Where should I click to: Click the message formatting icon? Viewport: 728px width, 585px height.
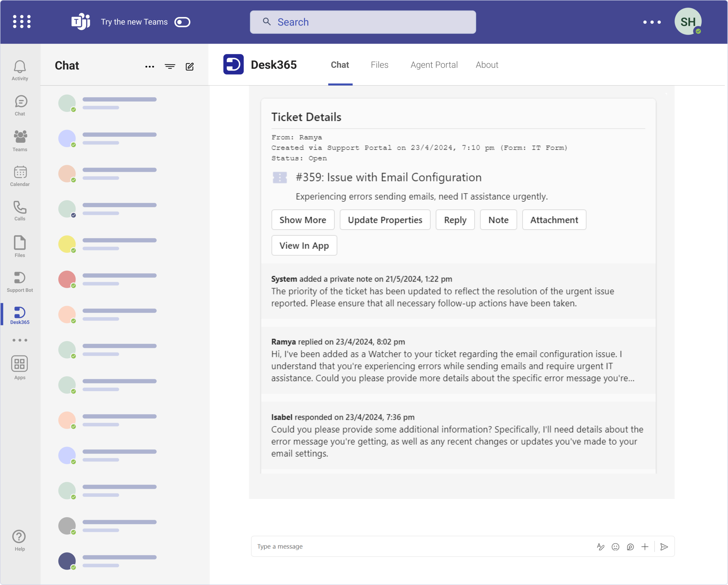point(600,546)
